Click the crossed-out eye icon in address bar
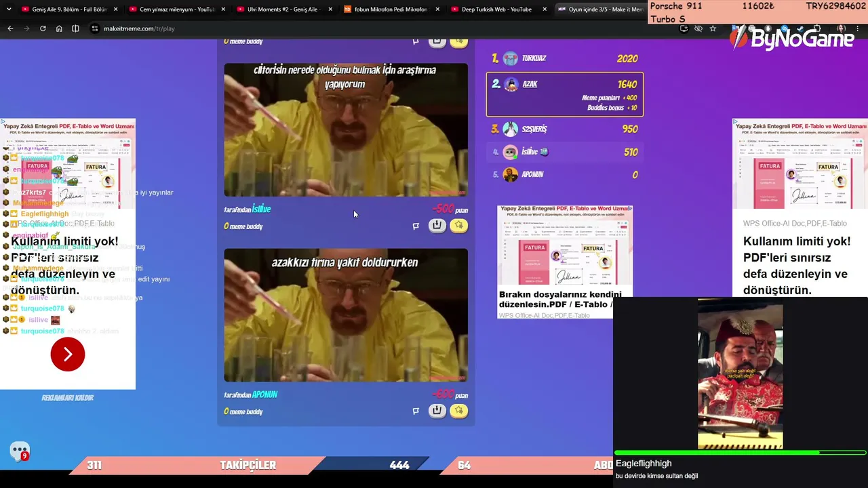The width and height of the screenshot is (868, 488). pos(698,28)
